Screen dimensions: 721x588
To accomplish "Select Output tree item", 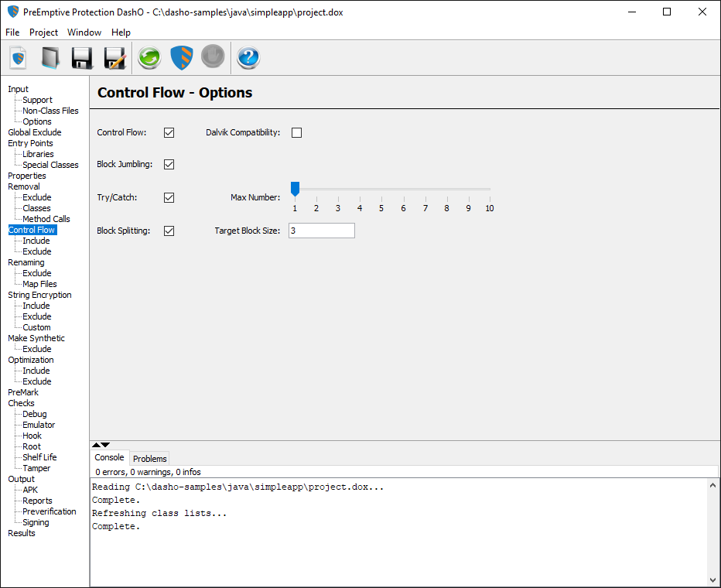I will pos(21,479).
